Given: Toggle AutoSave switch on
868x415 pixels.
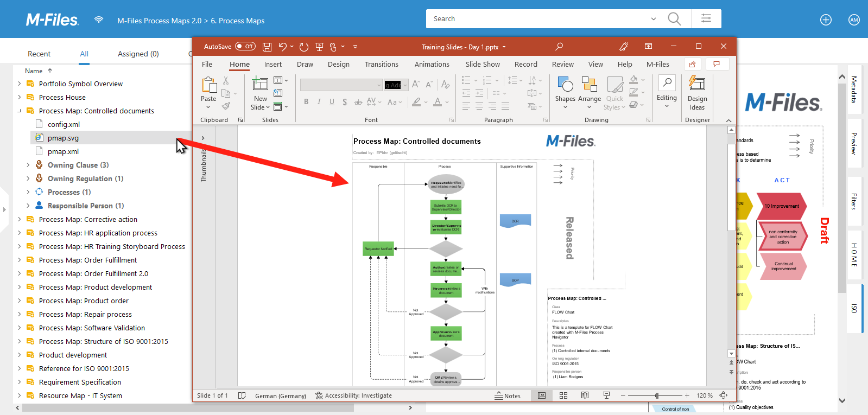Looking at the screenshot, I should point(245,47).
